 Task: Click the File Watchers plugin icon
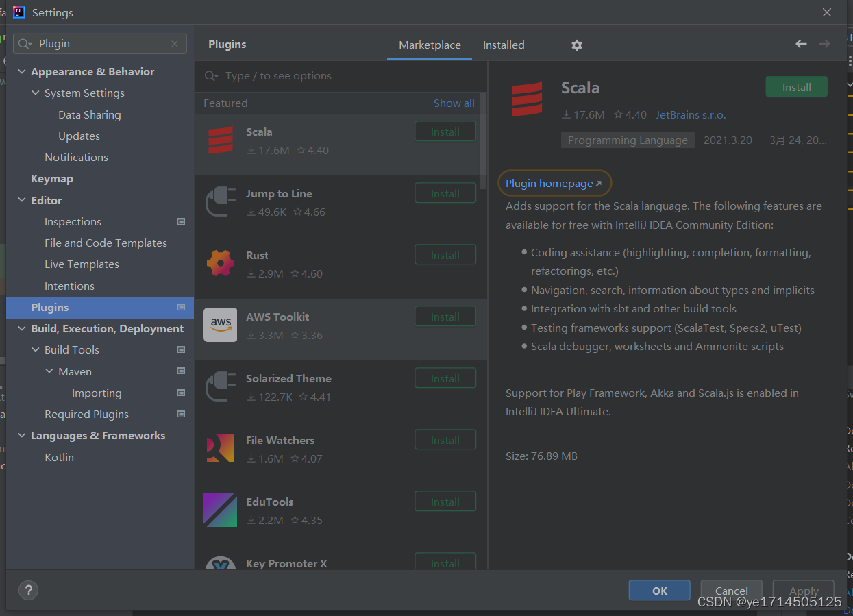pos(220,448)
